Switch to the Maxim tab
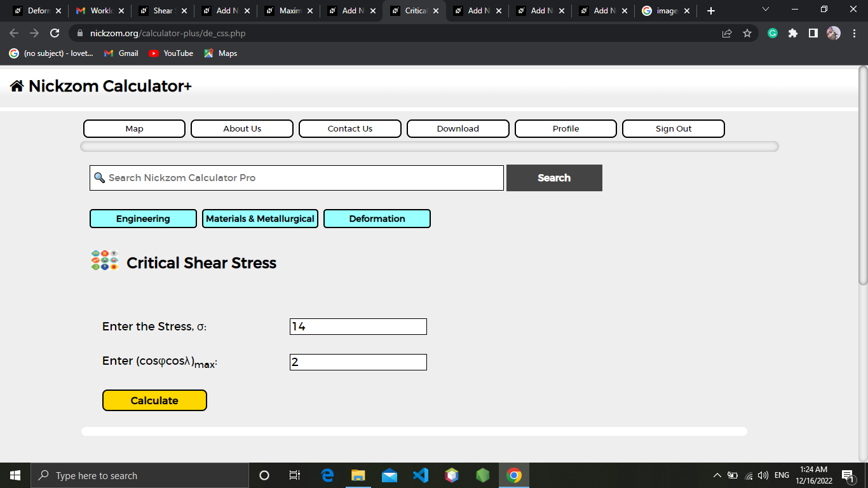This screenshot has width=868, height=488. 289,11
